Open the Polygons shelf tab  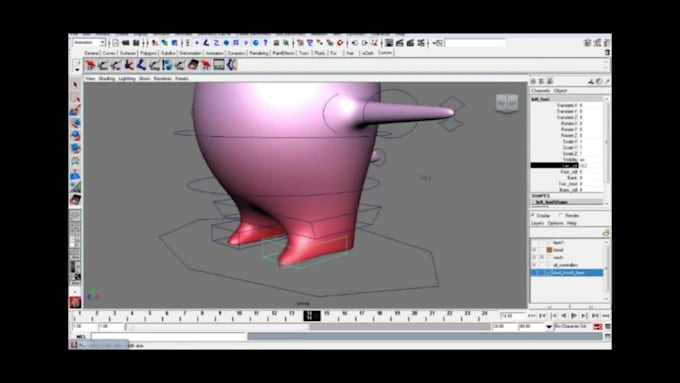148,53
